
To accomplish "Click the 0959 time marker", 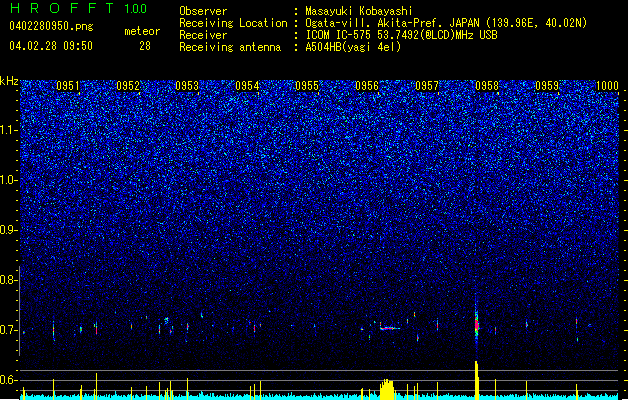I will (x=547, y=86).
